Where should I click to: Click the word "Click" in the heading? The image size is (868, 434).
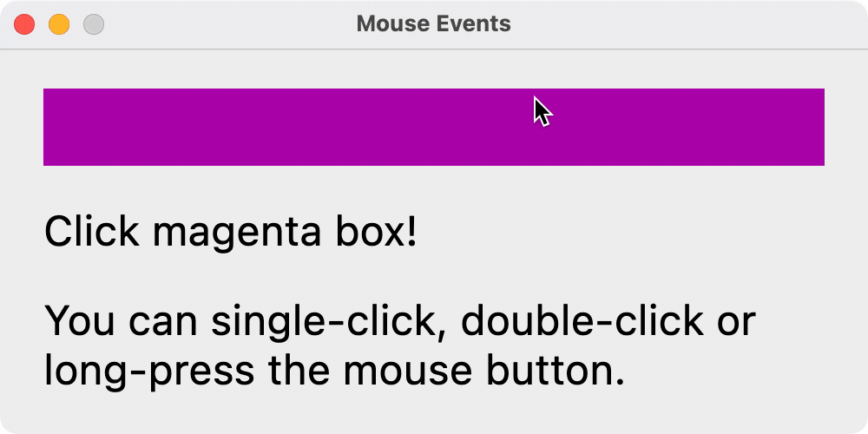click(91, 233)
